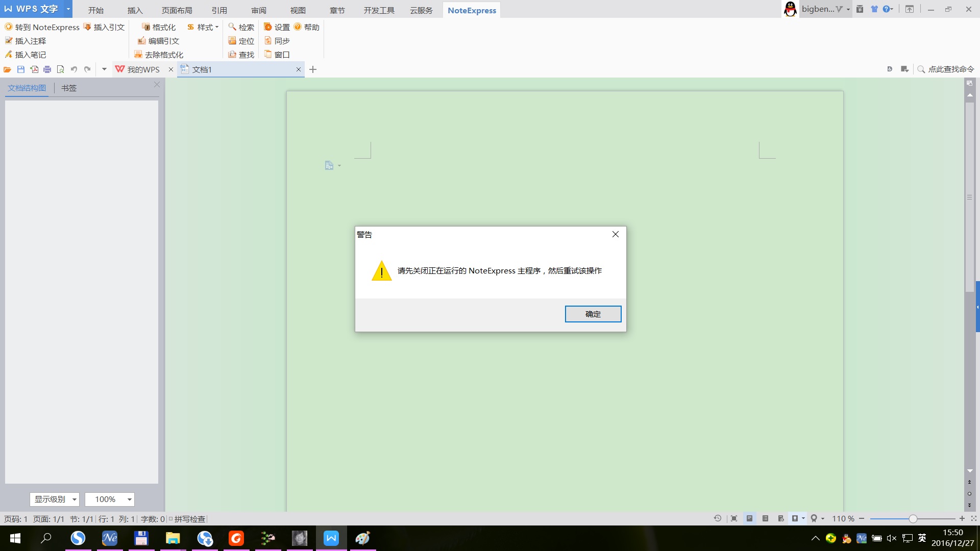Click the vertical scrollbar down arrow

(970, 471)
